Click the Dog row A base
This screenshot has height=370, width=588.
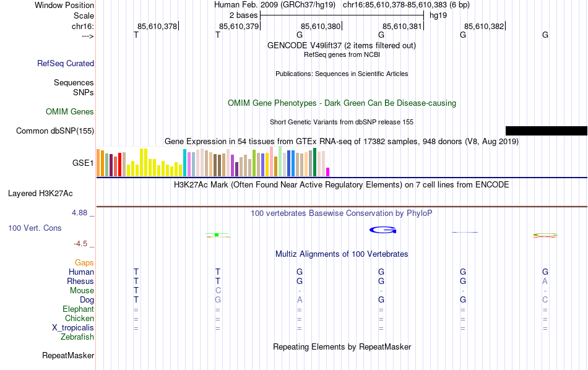point(299,300)
